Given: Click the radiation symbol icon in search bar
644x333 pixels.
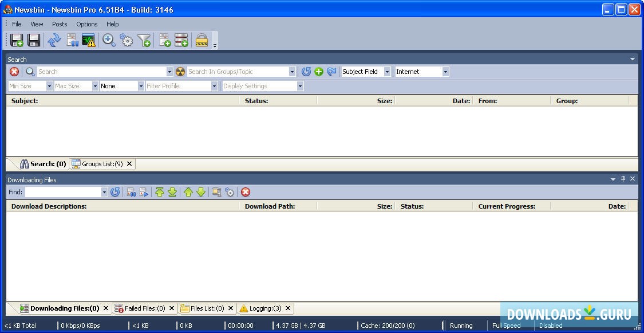Looking at the screenshot, I should tap(180, 72).
